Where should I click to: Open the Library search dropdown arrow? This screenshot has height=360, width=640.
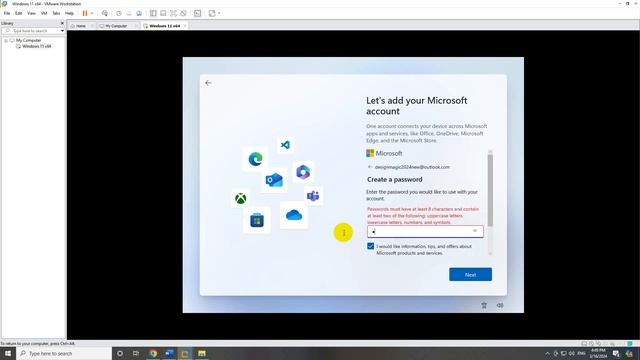62,31
